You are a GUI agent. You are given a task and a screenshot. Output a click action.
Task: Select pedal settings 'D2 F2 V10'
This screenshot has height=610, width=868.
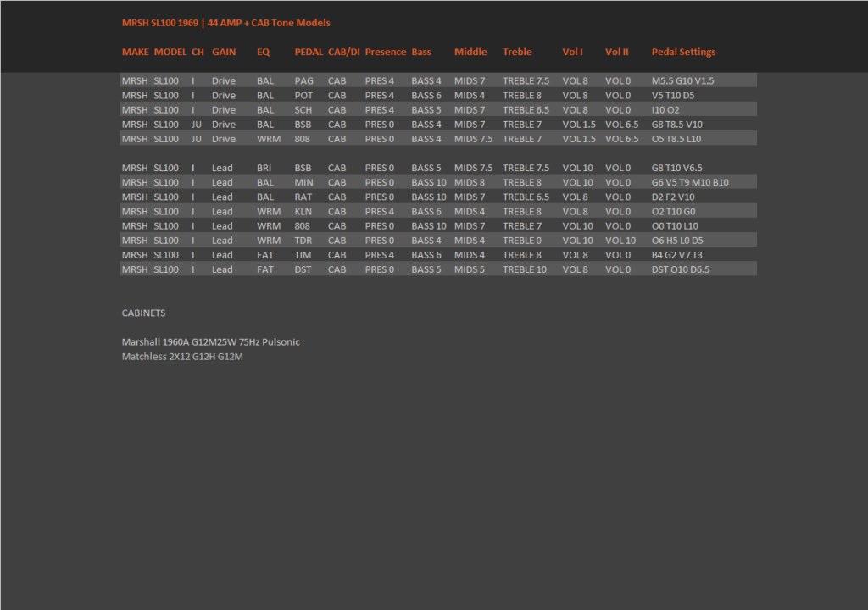coord(672,197)
